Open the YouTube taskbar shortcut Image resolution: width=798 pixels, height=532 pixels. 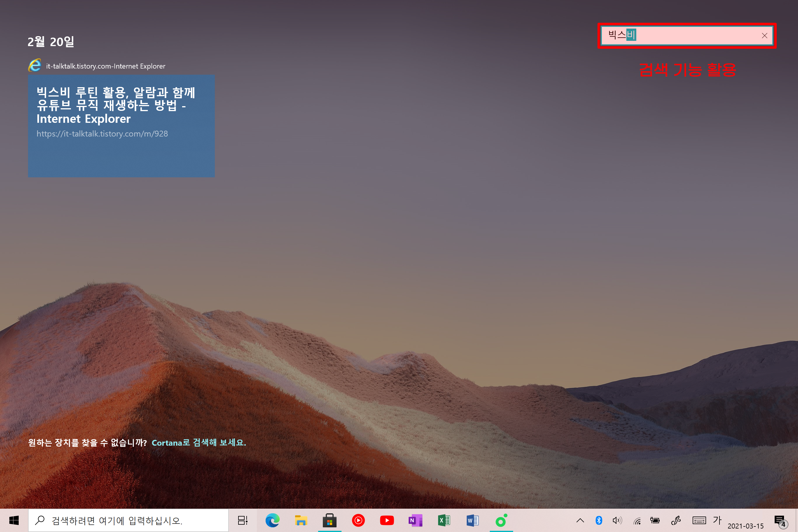click(x=387, y=520)
